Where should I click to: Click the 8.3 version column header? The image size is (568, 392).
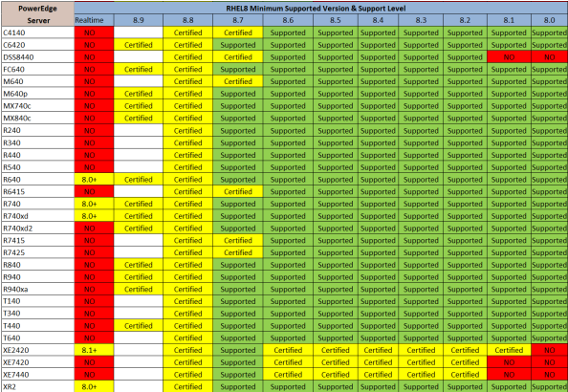click(421, 20)
